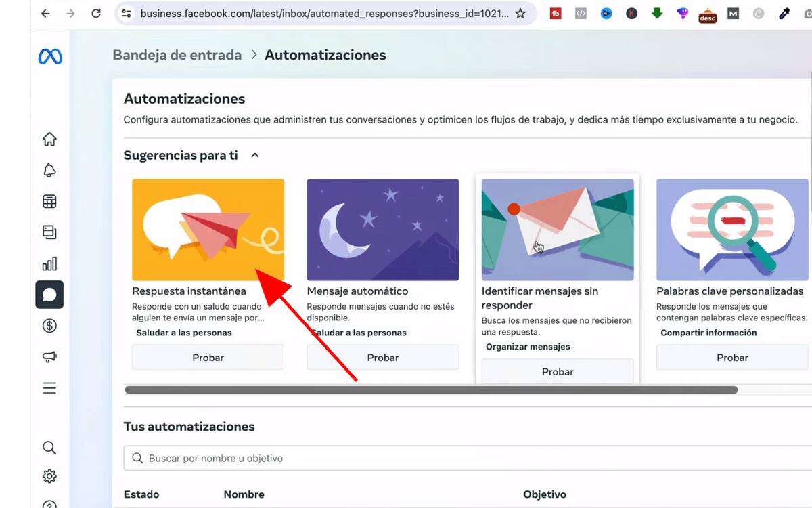Open All Tools from the hamburger icon
This screenshot has height=508, width=812.
click(x=49, y=387)
